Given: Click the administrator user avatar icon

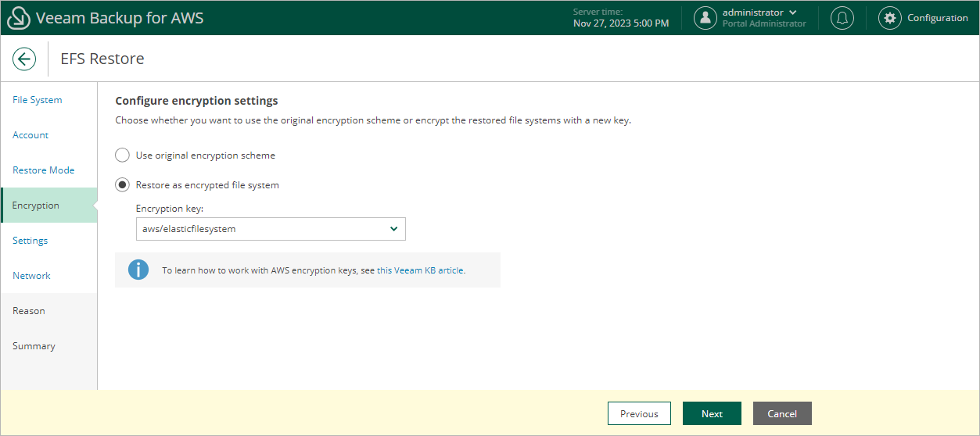Looking at the screenshot, I should [x=705, y=18].
